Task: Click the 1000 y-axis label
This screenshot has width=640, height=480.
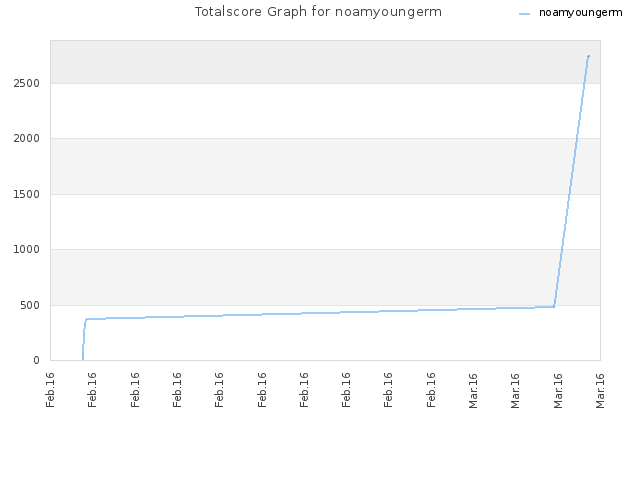Action: point(27,249)
